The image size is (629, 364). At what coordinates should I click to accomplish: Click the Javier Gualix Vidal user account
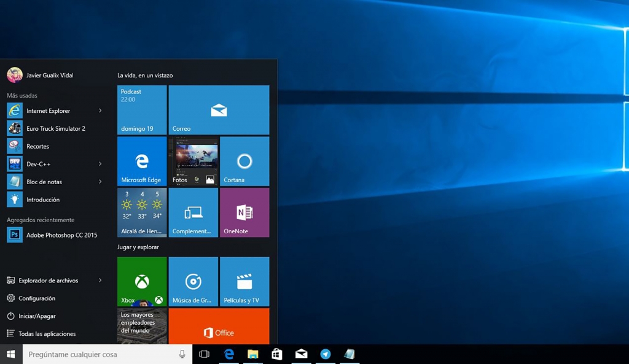point(49,76)
